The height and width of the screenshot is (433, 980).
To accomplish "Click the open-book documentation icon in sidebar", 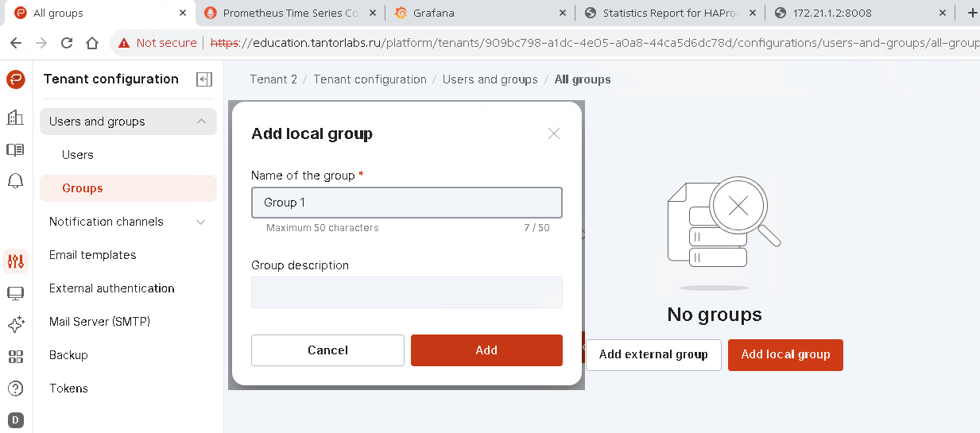I will coord(15,149).
